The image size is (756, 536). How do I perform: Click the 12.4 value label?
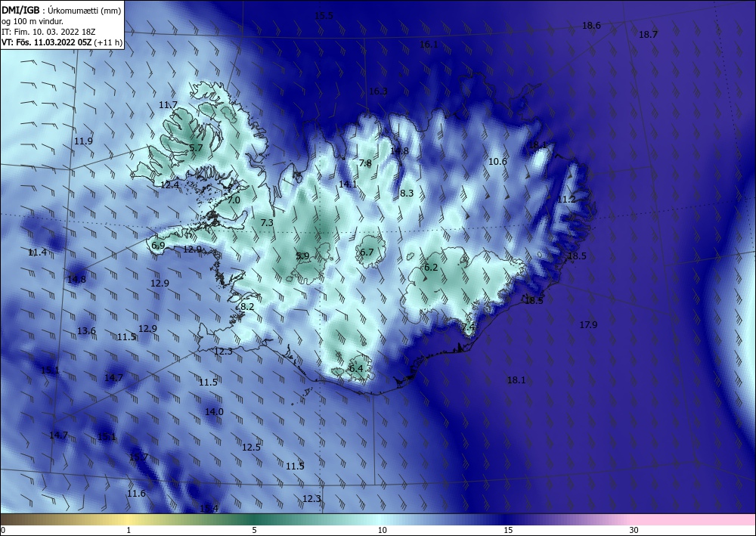pyautogui.click(x=169, y=184)
